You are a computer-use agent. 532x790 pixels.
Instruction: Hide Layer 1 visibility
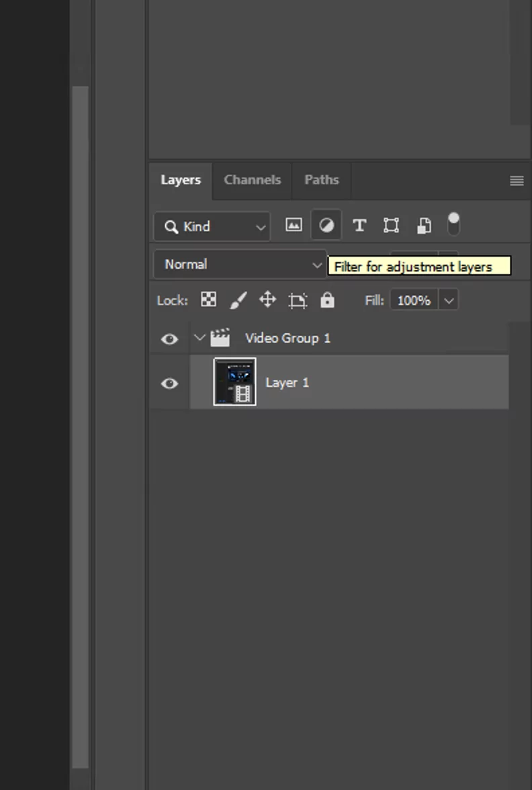click(169, 383)
